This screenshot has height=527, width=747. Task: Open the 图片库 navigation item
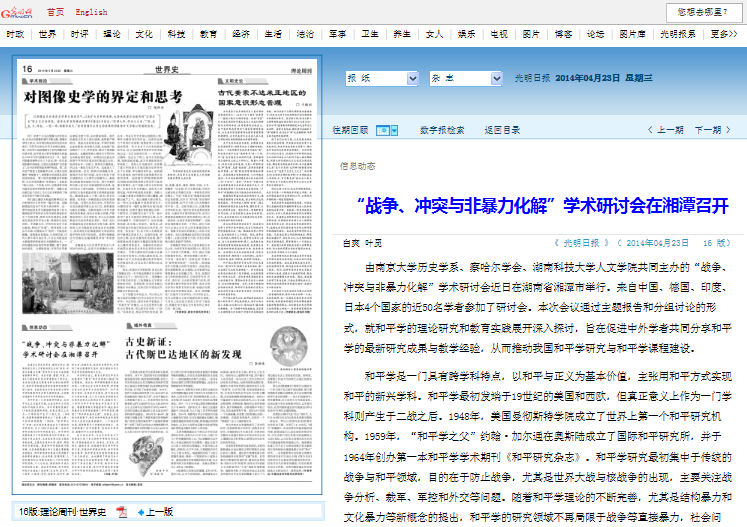[633, 34]
